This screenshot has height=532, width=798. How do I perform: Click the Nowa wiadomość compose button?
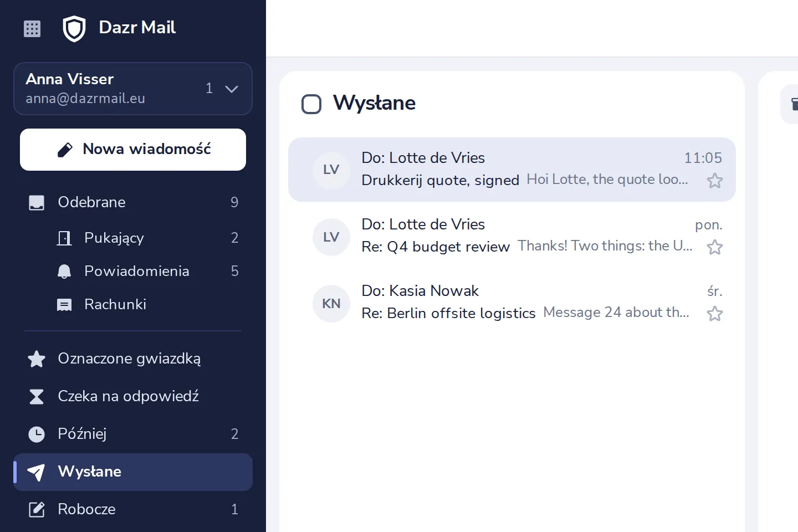click(x=133, y=150)
